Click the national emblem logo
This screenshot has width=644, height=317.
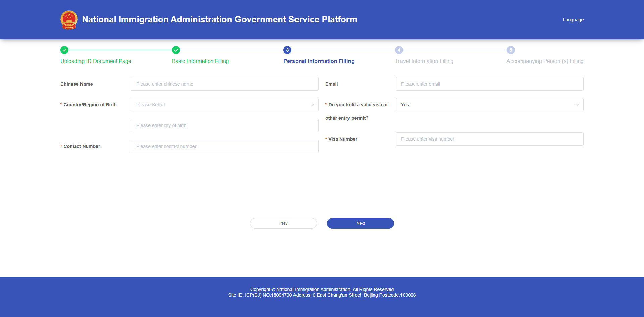(69, 20)
